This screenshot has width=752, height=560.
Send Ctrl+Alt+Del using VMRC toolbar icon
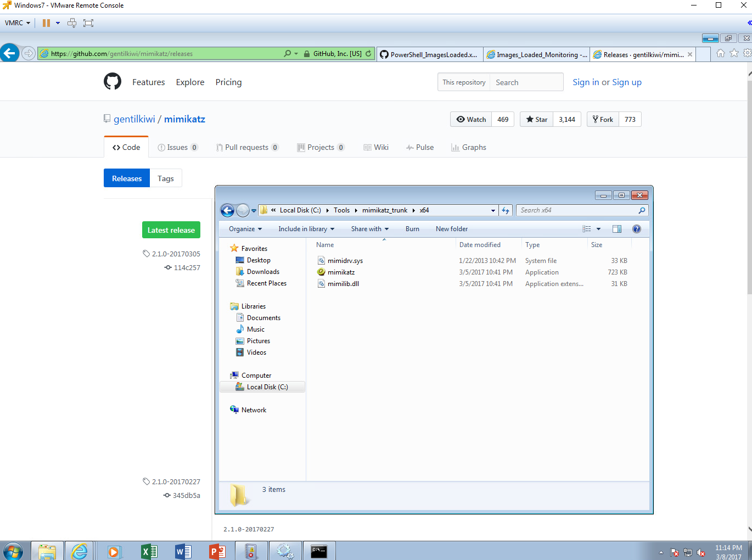72,23
